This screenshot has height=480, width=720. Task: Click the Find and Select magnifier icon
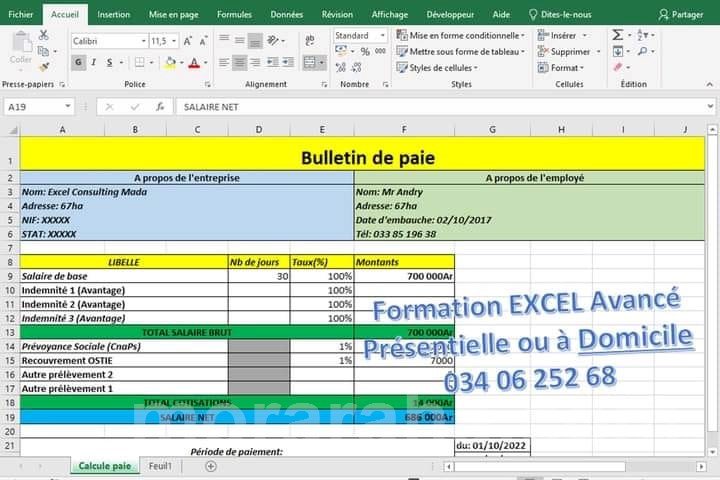coord(645,51)
